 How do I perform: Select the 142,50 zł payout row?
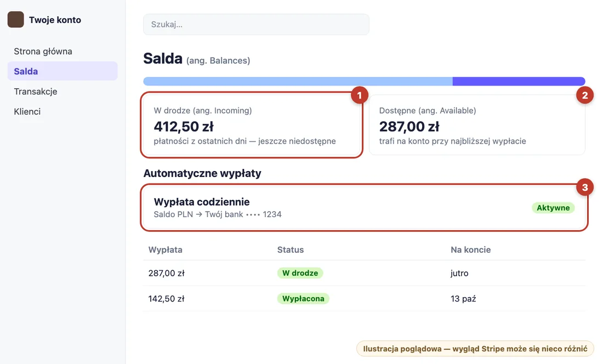364,298
